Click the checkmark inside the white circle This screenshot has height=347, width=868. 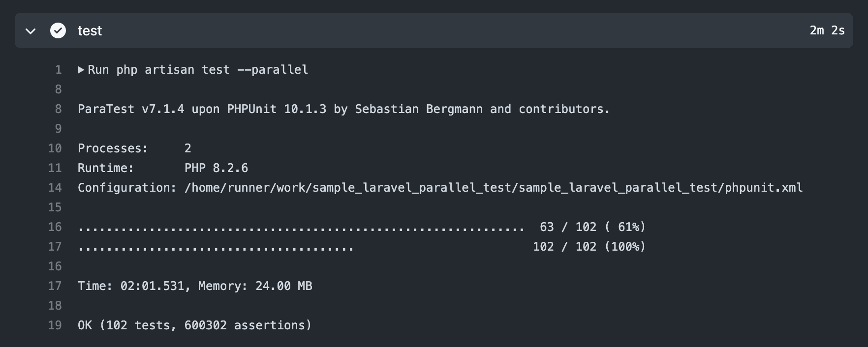(59, 30)
